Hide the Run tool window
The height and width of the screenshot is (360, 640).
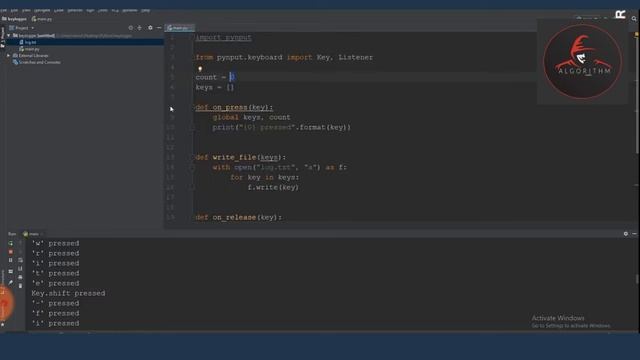(634, 234)
